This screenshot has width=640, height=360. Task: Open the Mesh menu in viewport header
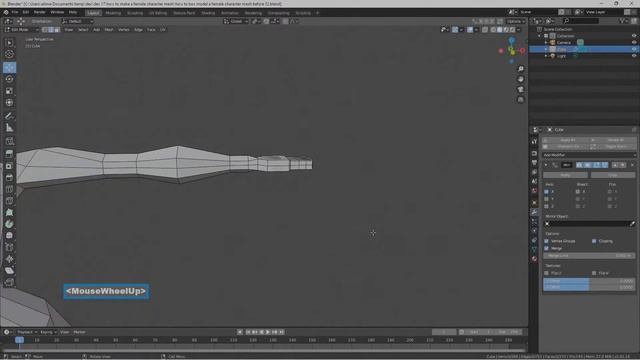109,30
